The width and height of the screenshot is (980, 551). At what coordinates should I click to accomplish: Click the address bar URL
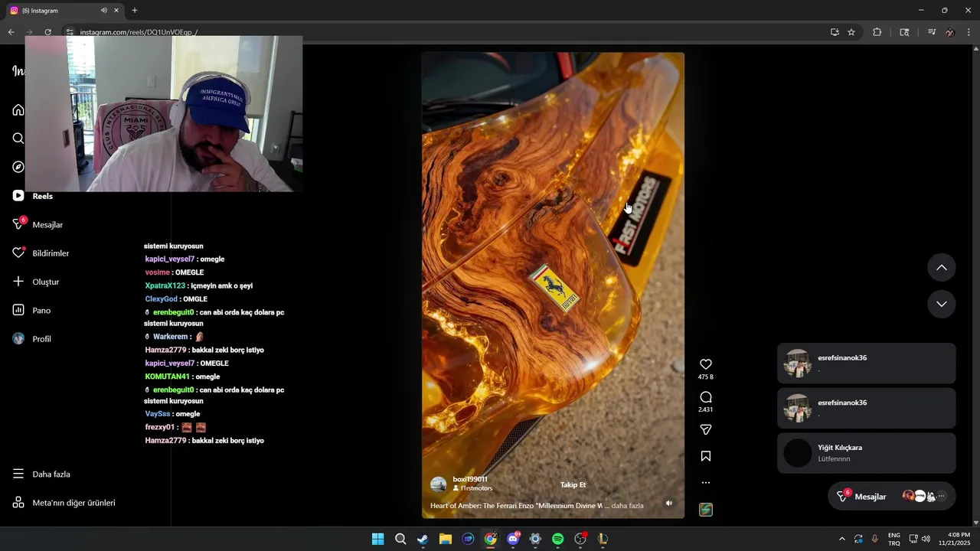pos(139,32)
